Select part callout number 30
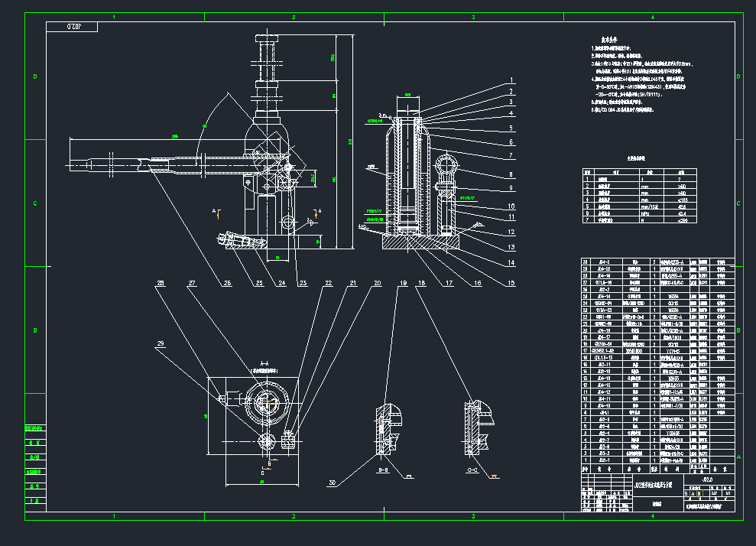The width and height of the screenshot is (756, 546). [333, 482]
